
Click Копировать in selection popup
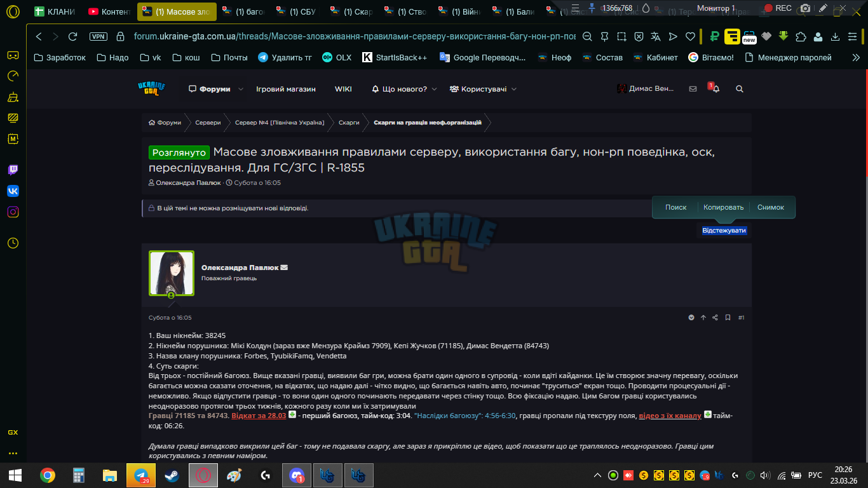click(x=723, y=207)
